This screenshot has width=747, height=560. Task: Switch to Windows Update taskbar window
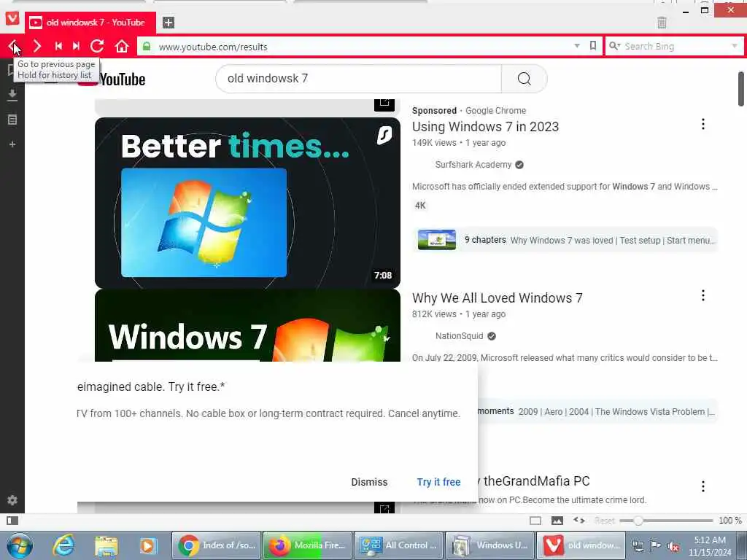tap(489, 545)
